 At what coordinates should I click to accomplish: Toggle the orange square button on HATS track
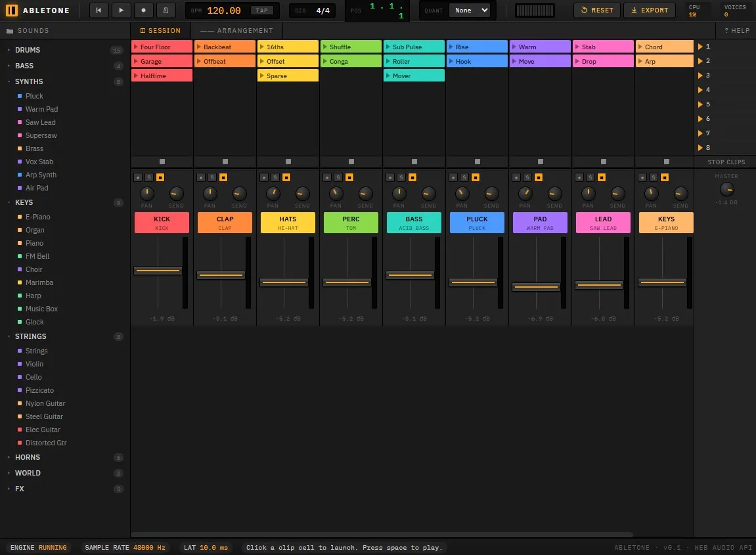tap(286, 177)
